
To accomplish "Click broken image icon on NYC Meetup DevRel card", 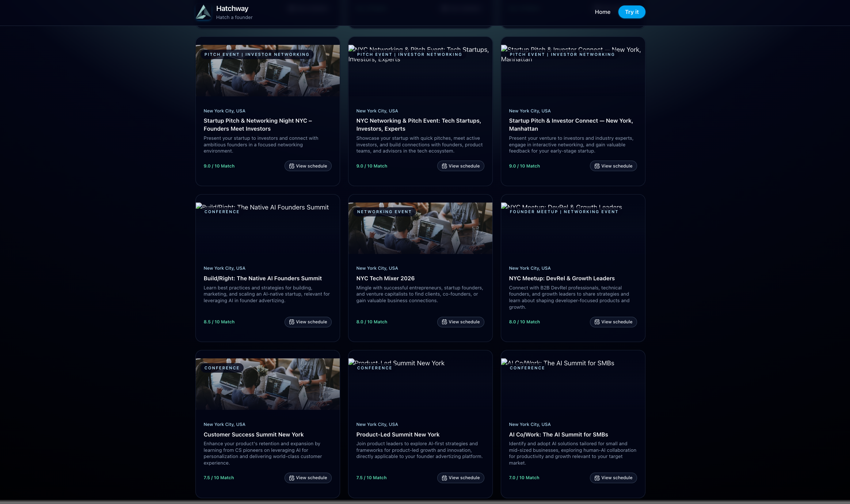I will pos(504,206).
